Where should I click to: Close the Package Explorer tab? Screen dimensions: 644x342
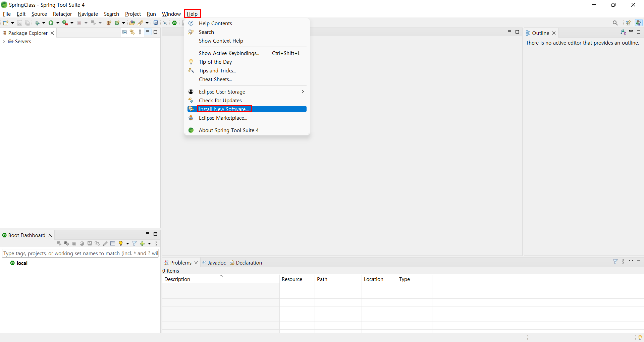tap(52, 33)
